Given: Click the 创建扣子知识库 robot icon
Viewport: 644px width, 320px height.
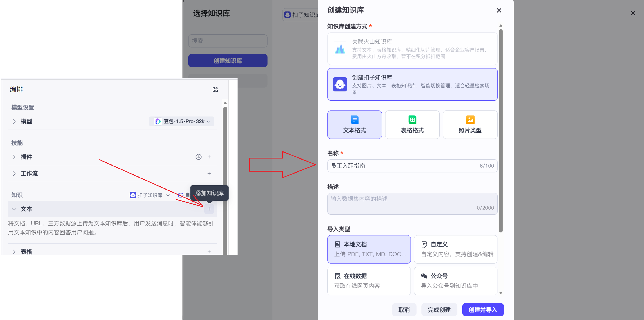Looking at the screenshot, I should [340, 85].
